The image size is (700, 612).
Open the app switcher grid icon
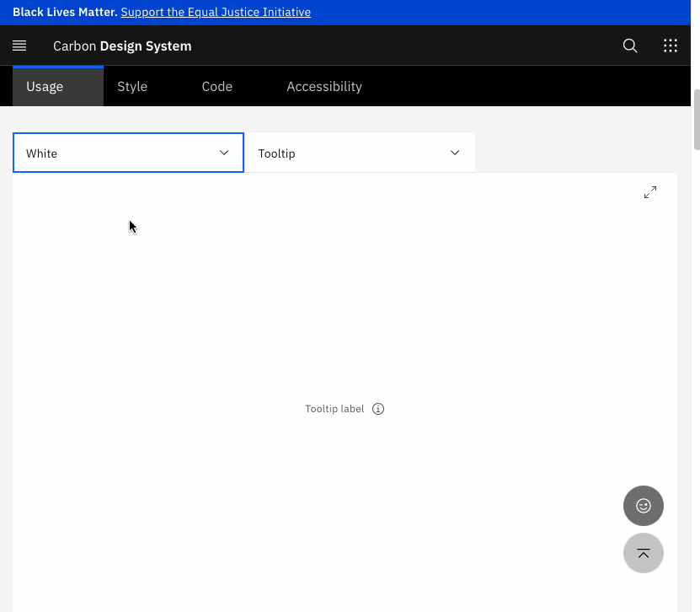tap(670, 46)
